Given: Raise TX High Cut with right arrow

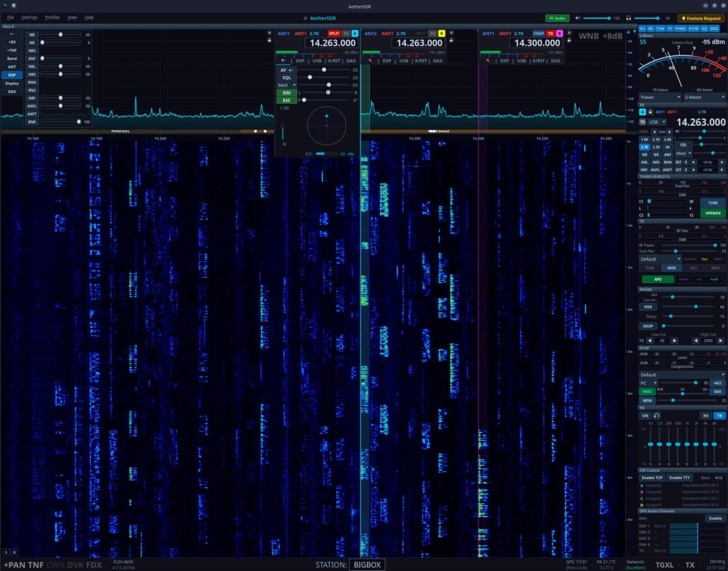Looking at the screenshot, I should coord(721,341).
